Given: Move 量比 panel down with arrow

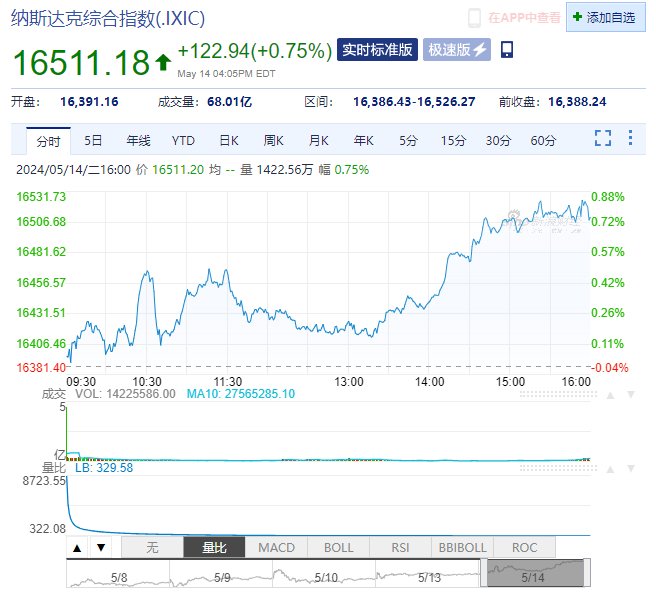Looking at the screenshot, I should (631, 469).
